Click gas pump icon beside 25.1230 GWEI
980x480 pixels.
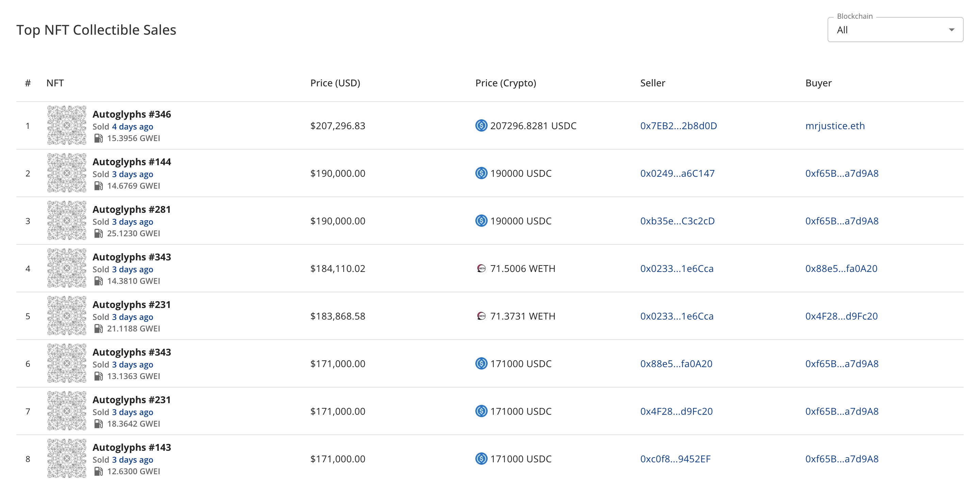tap(99, 233)
